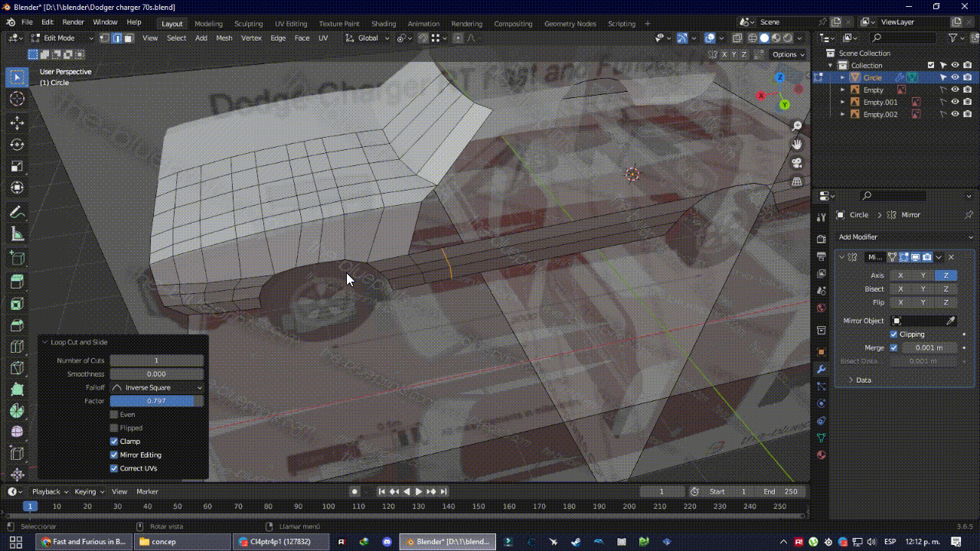The width and height of the screenshot is (980, 551).
Task: Select the Cursor tool in left toolbar
Action: point(17,99)
